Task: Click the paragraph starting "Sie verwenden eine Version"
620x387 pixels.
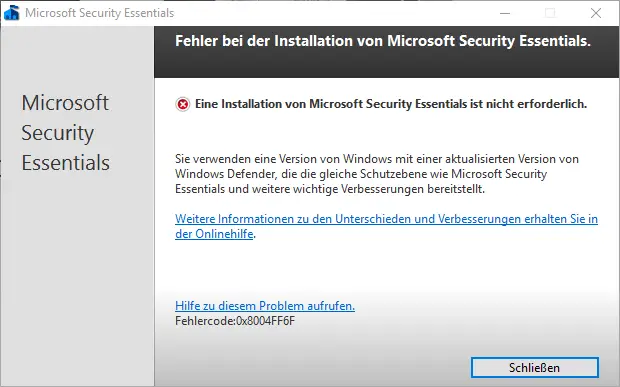Action: [x=377, y=174]
